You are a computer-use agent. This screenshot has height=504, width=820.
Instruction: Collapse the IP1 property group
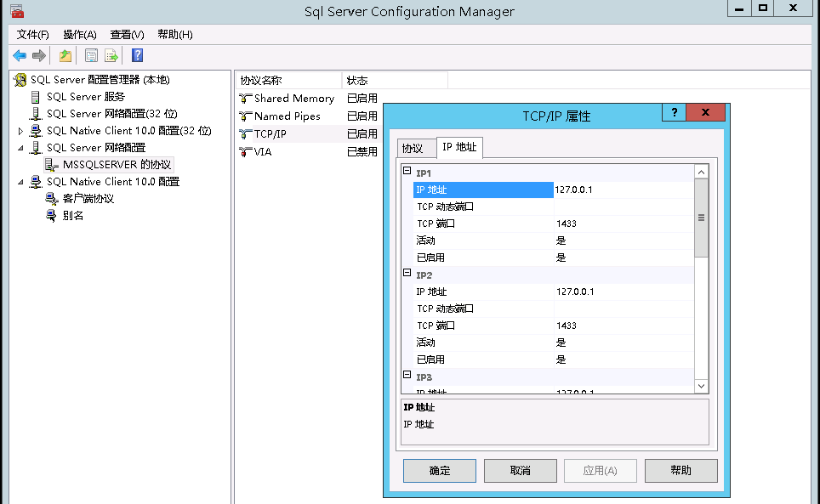[x=407, y=171]
